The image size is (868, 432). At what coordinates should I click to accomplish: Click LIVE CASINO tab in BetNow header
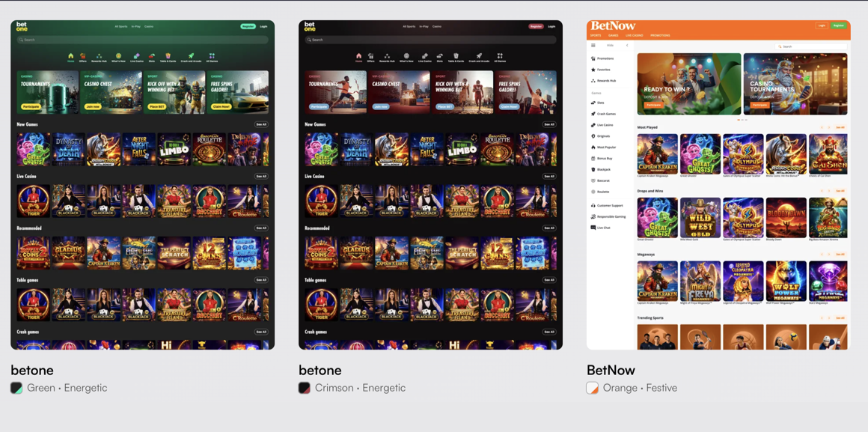click(x=635, y=35)
